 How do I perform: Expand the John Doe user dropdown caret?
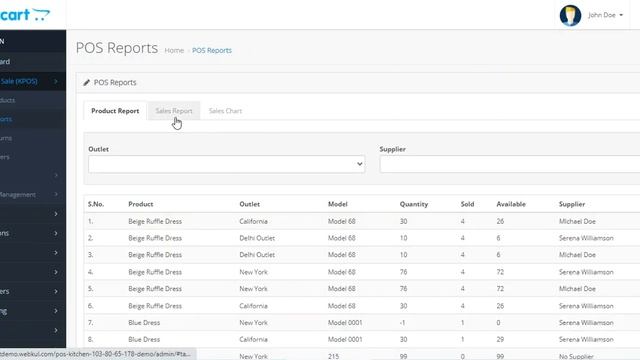[x=621, y=15]
